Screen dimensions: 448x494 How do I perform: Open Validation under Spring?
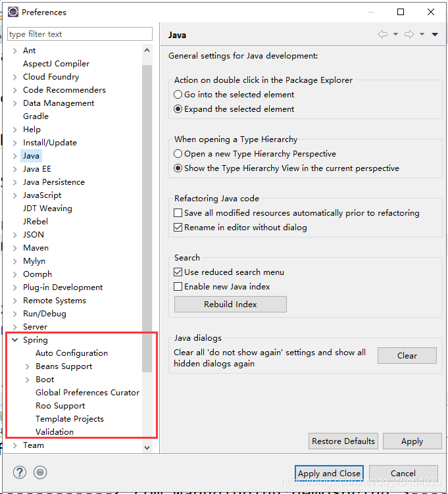(55, 432)
